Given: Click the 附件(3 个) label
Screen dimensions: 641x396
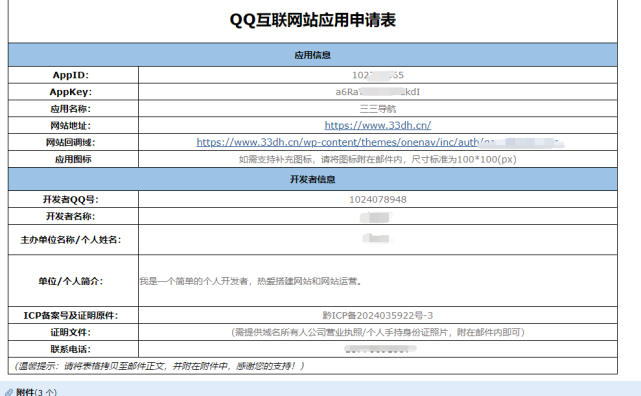Looking at the screenshot, I should (36, 392).
